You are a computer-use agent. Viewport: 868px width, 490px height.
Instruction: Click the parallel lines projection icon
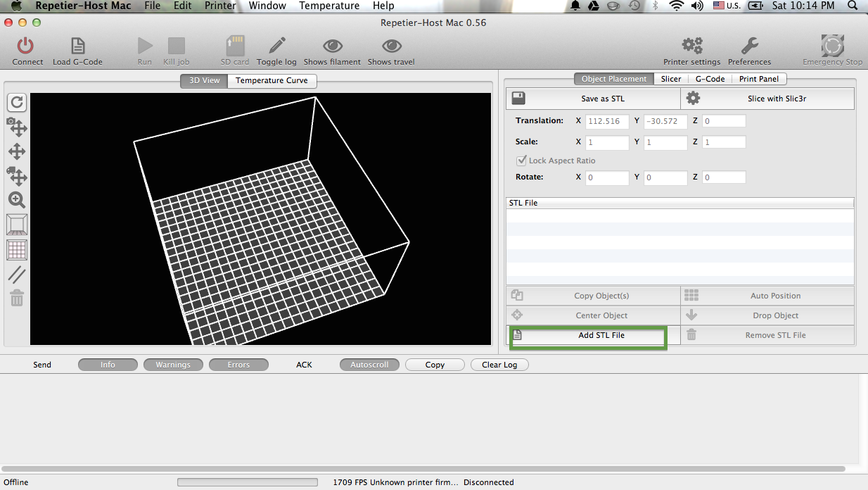click(17, 275)
